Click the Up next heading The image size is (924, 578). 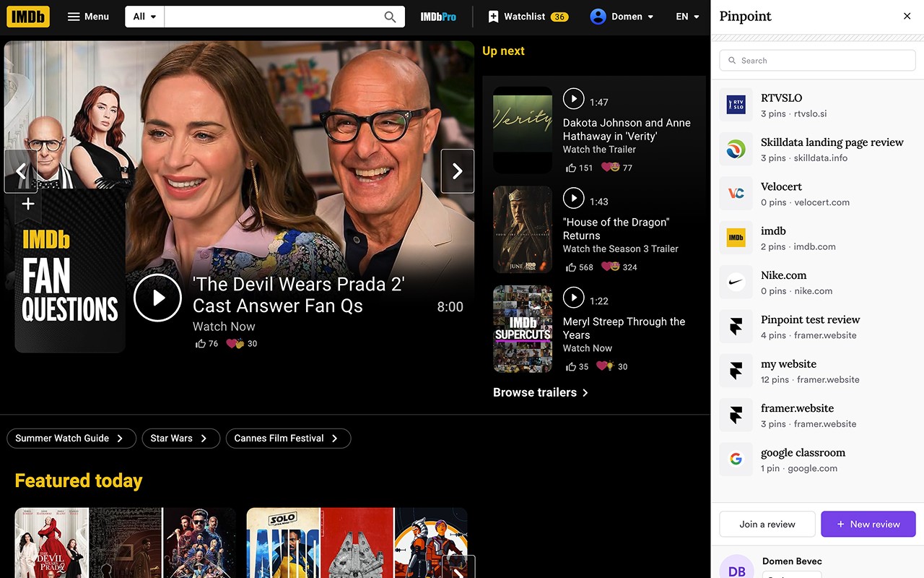[x=503, y=51]
